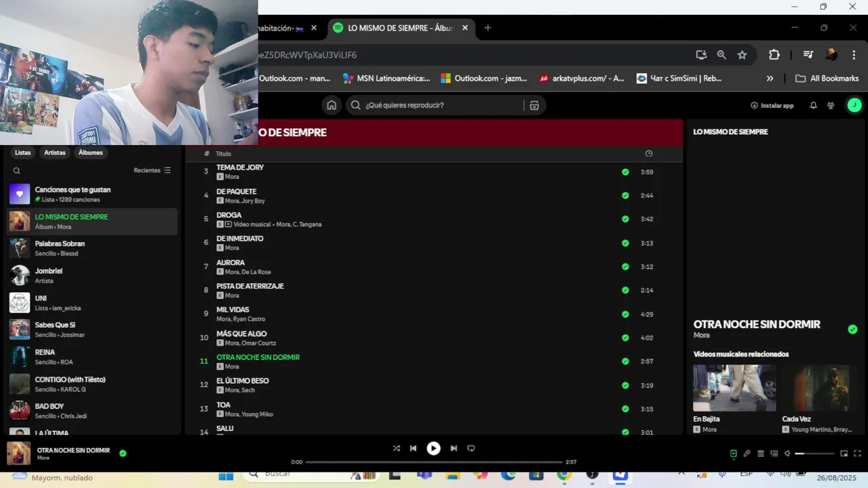Toggle saved check for DE PAQUETE

[x=625, y=196]
